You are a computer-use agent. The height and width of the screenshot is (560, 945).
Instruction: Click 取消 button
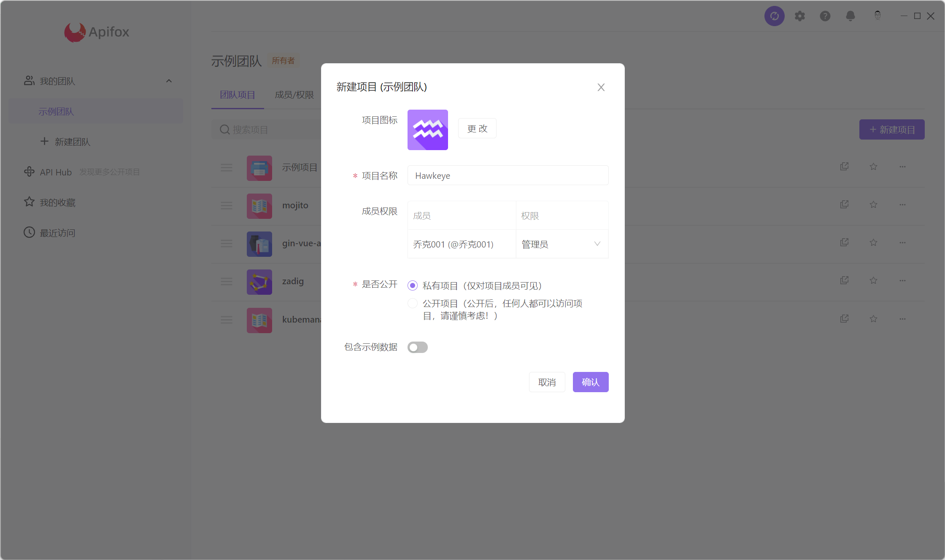click(x=547, y=382)
